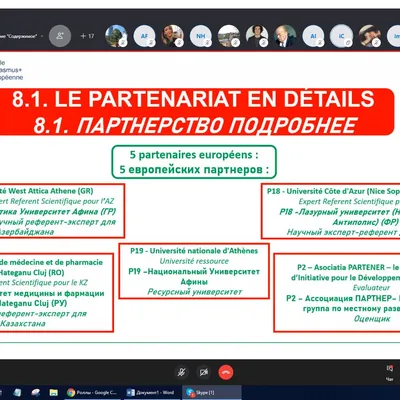Click the dark-haired person avatar
This screenshot has width=400, height=400.
tap(257, 36)
